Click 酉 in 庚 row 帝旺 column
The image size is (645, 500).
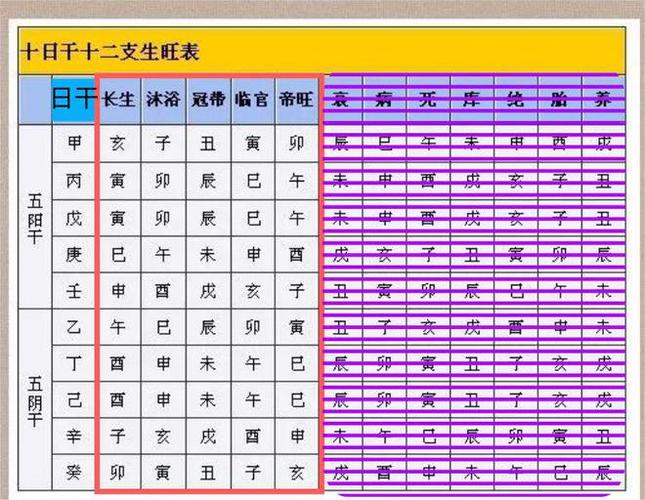296,255
